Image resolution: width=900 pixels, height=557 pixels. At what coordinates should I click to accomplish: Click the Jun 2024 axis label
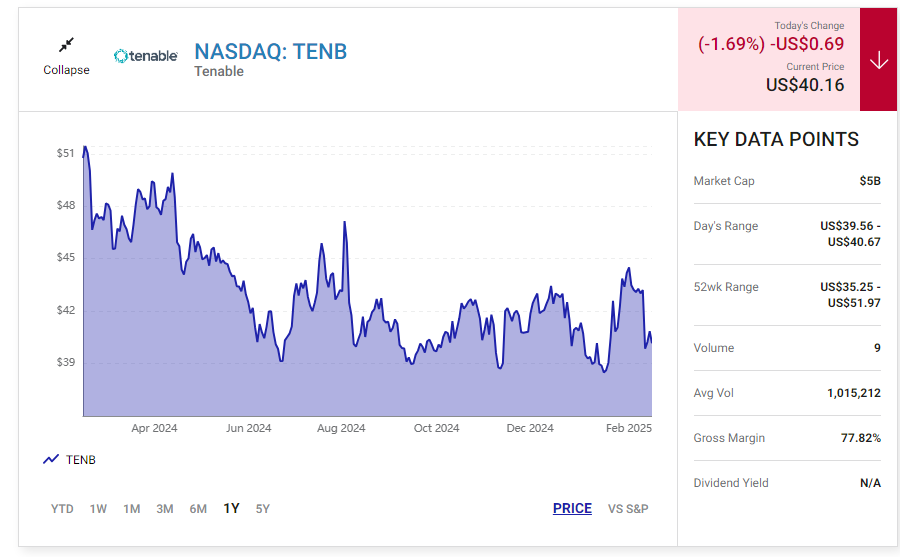[x=249, y=428]
